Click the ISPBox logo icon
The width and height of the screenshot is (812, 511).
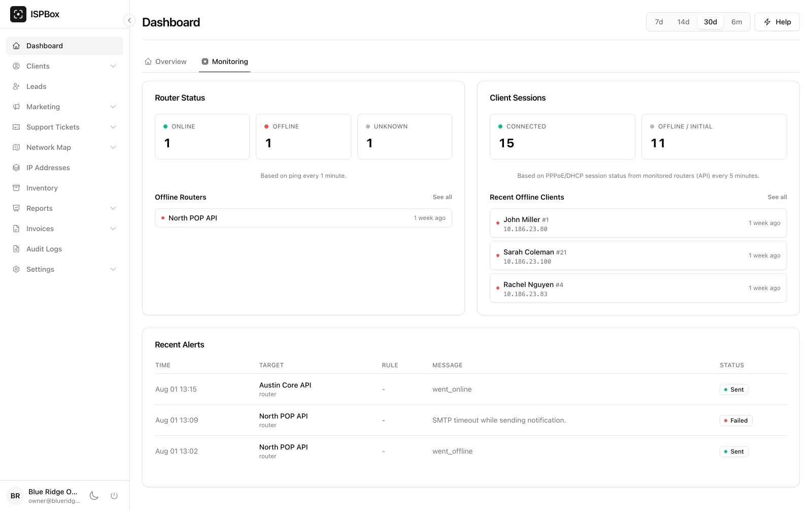18,14
